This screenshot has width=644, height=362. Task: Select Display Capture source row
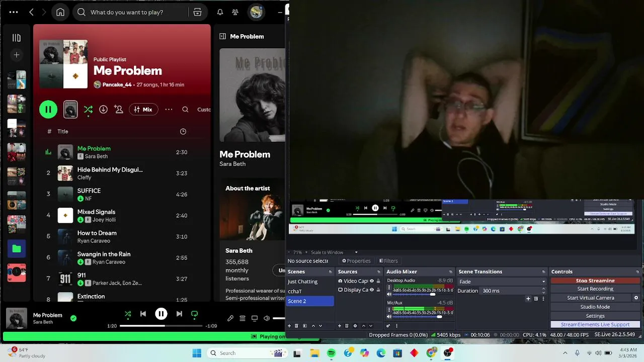click(359, 290)
